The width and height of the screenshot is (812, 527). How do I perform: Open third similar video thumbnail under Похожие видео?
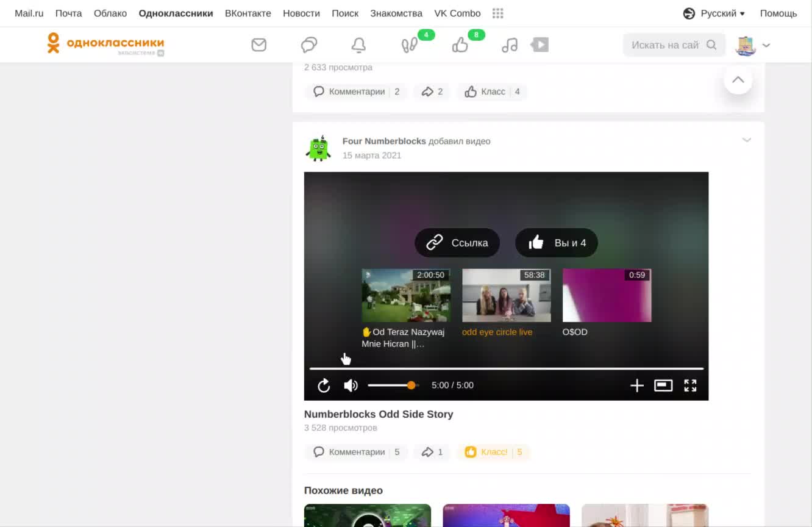coord(645,515)
